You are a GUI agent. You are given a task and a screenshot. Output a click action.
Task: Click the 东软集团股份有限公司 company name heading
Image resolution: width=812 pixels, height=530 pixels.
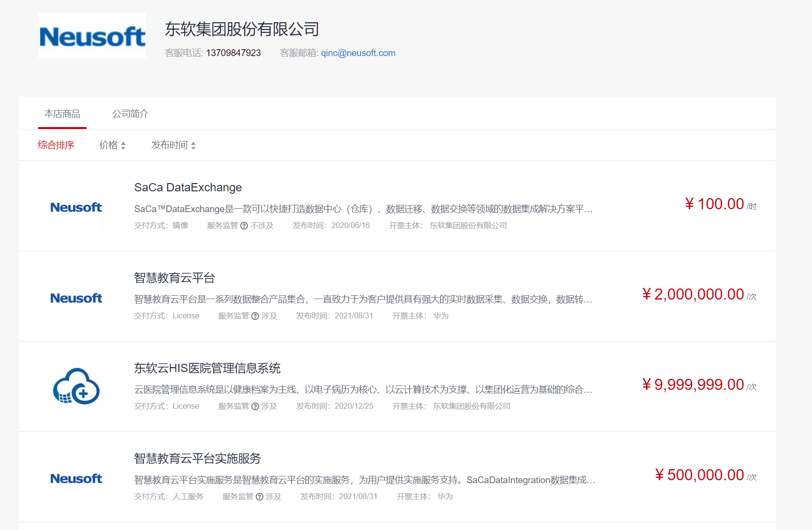[242, 29]
